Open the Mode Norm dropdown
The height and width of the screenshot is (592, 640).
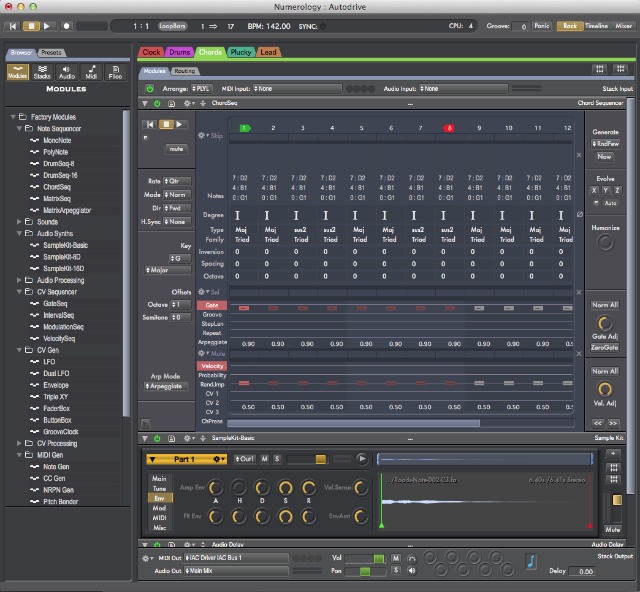[x=177, y=195]
